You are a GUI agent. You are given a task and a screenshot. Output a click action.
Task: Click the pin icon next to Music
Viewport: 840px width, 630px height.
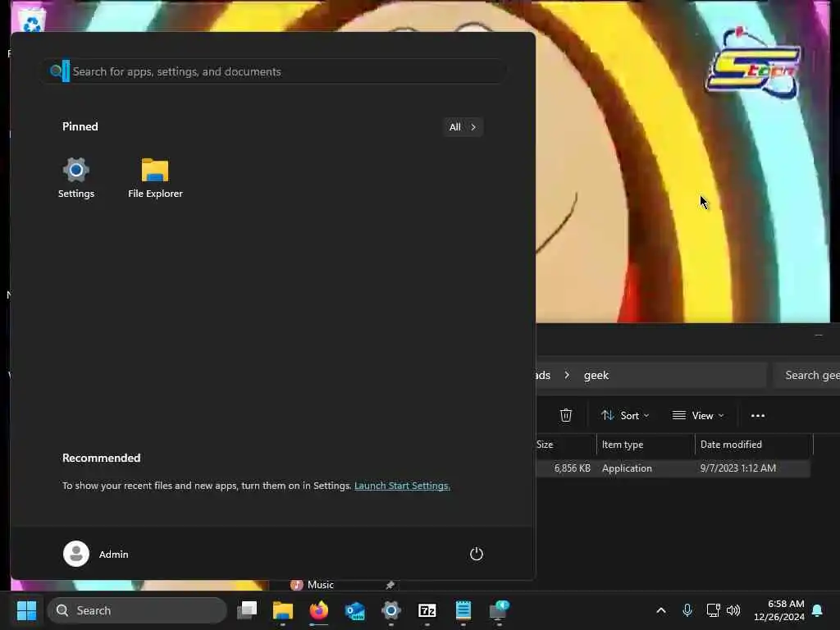[390, 585]
